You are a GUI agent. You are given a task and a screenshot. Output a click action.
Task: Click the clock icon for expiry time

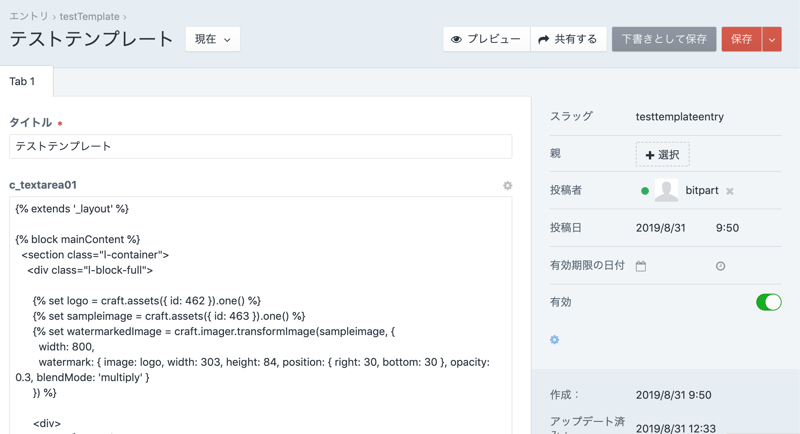click(720, 266)
